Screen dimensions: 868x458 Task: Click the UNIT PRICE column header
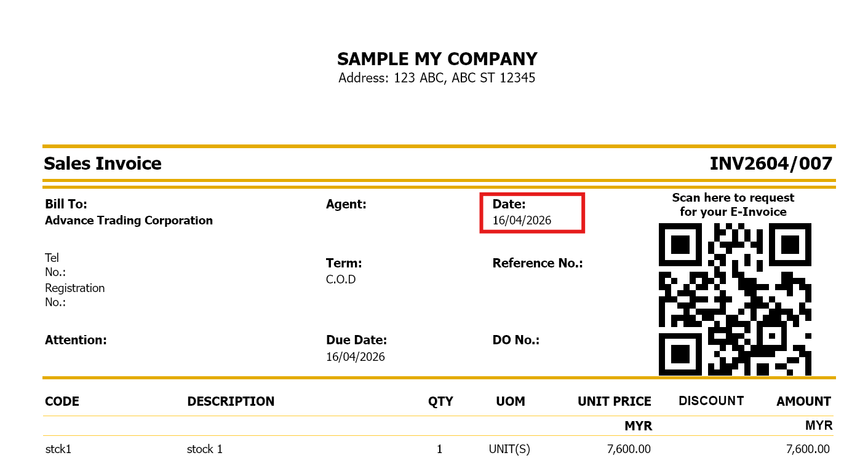tap(614, 401)
